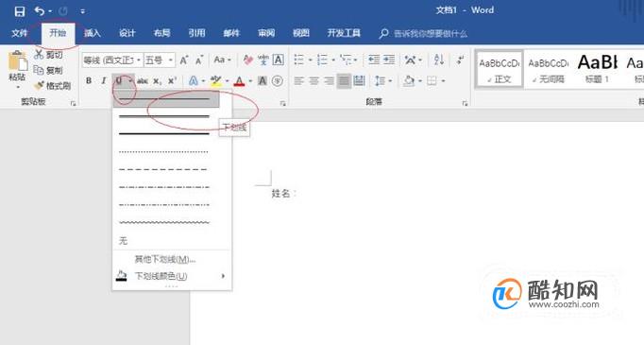Select 无 to remove underline
The height and width of the screenshot is (345, 644).
(123, 241)
